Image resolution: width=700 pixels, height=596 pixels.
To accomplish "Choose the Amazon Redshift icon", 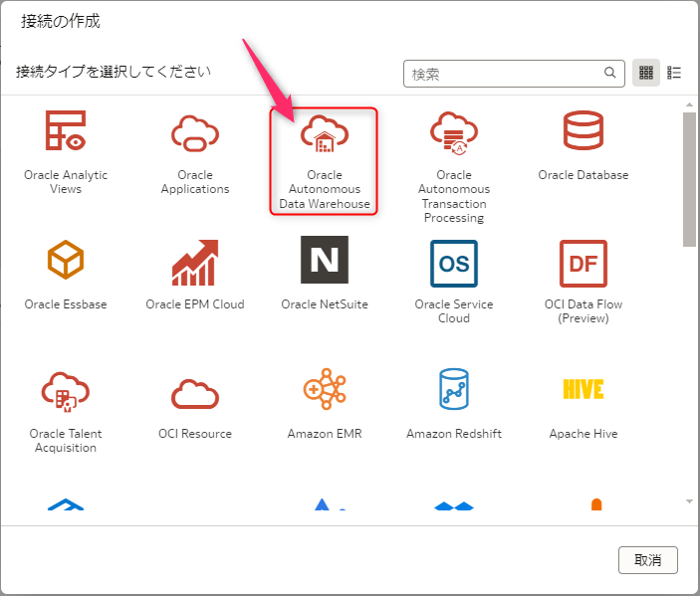I will [454, 389].
